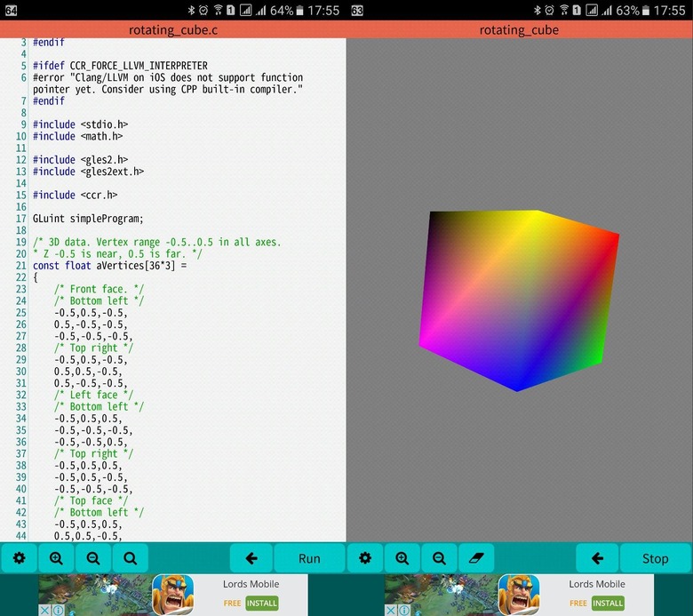Tap the left alarm clock status icon
The height and width of the screenshot is (616, 693).
pyautogui.click(x=203, y=10)
